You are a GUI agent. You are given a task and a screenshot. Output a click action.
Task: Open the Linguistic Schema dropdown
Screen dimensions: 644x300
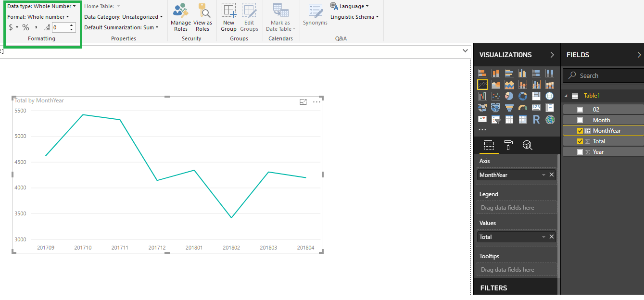click(x=354, y=17)
